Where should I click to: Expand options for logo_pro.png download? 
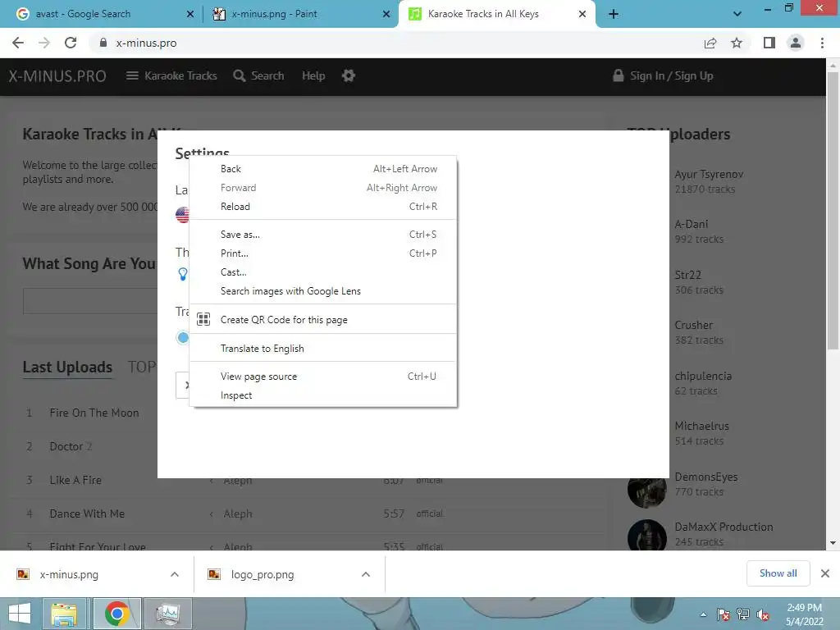[366, 574]
